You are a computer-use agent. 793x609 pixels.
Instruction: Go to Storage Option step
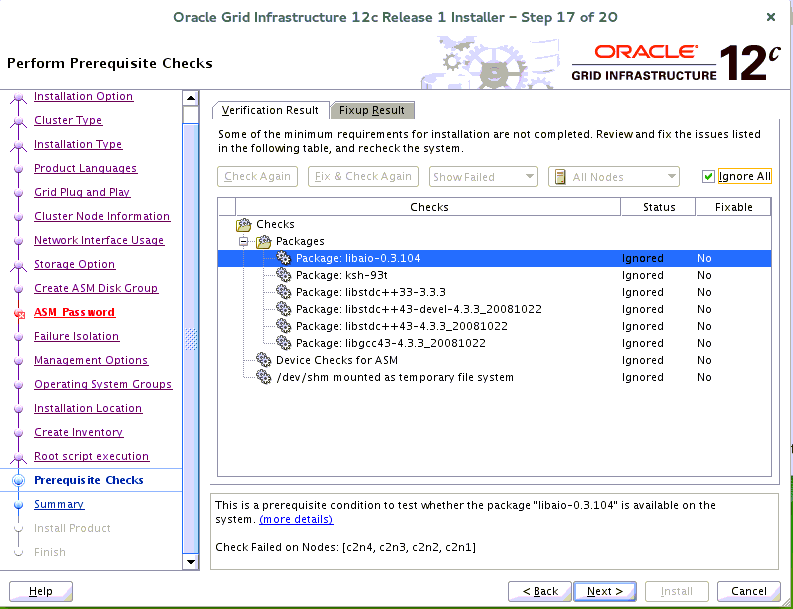click(x=74, y=265)
